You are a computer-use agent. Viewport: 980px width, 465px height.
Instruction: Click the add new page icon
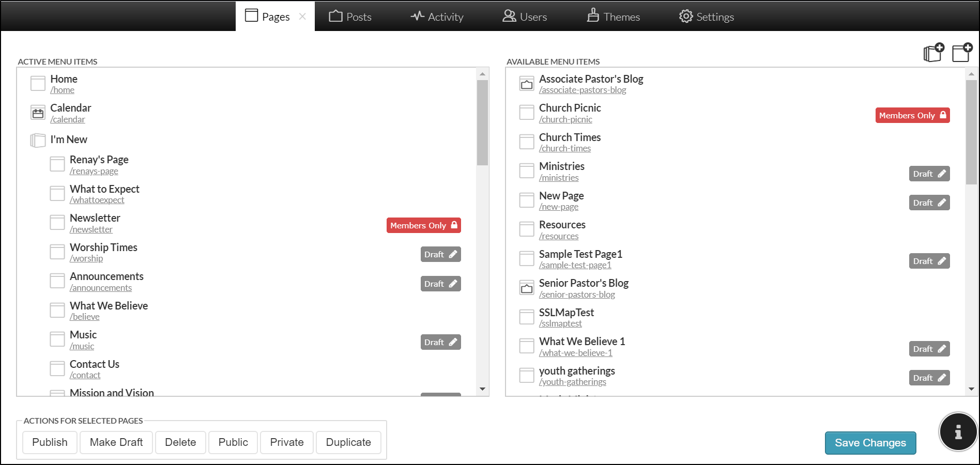[x=962, y=53]
